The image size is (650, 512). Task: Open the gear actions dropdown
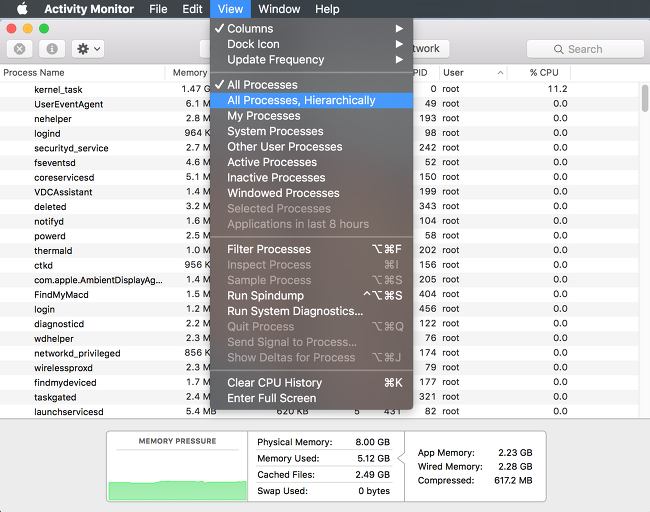click(88, 49)
